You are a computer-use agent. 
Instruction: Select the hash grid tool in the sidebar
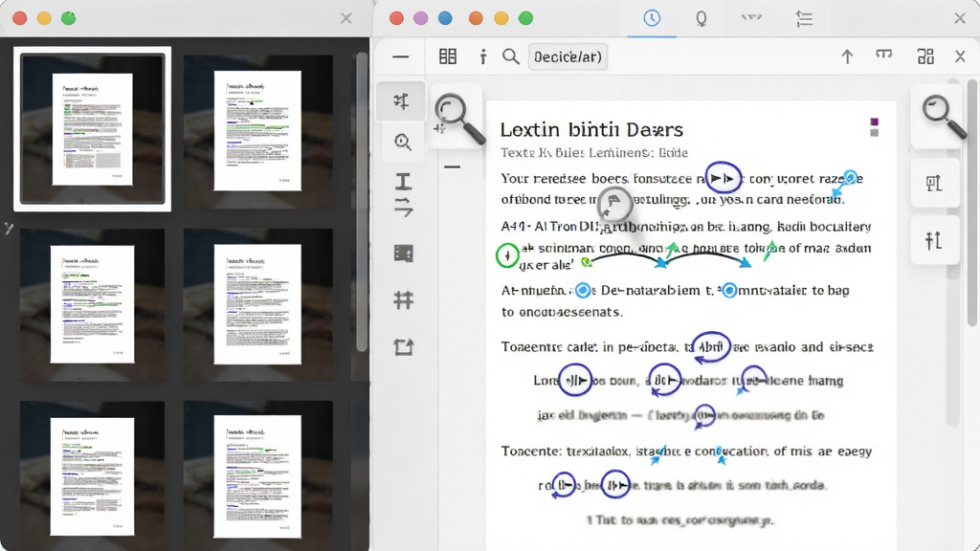pos(404,300)
